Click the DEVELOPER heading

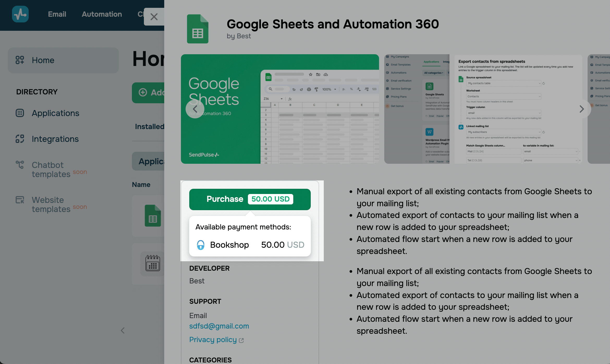pyautogui.click(x=209, y=268)
